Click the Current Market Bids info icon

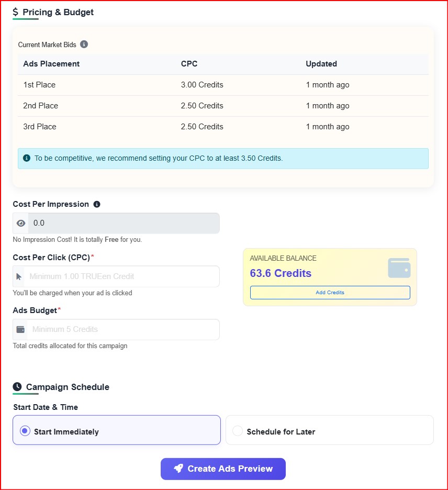[x=84, y=44]
